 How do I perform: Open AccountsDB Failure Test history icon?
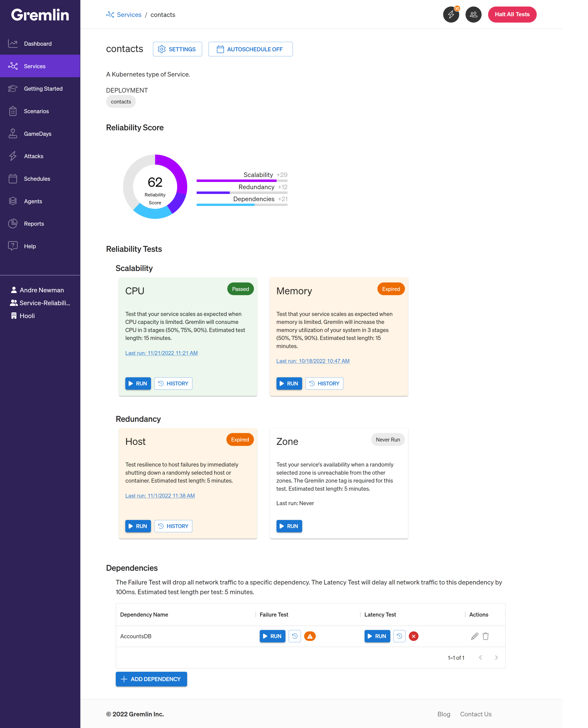295,636
